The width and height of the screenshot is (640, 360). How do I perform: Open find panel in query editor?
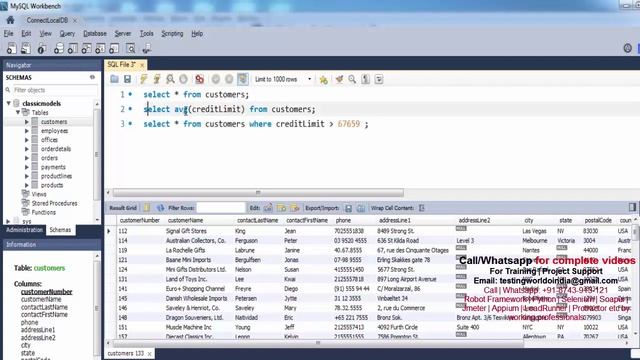click(x=352, y=79)
